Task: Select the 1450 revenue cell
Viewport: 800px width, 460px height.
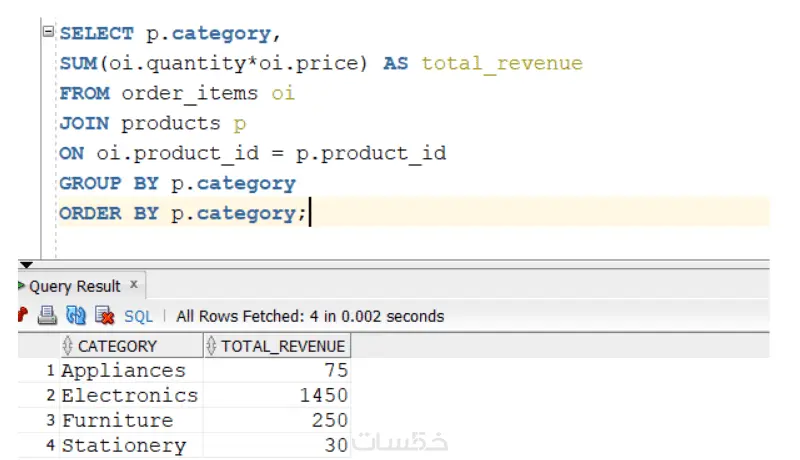Action: click(277, 395)
